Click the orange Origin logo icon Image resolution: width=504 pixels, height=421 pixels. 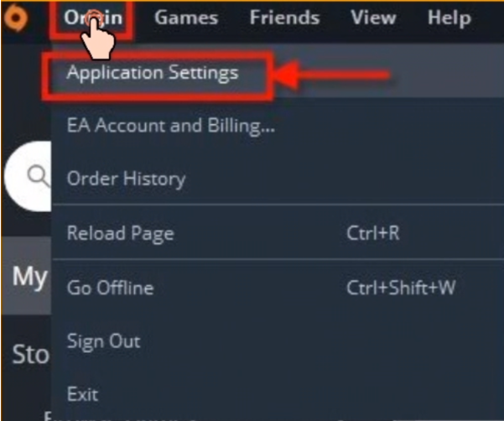pyautogui.click(x=16, y=18)
